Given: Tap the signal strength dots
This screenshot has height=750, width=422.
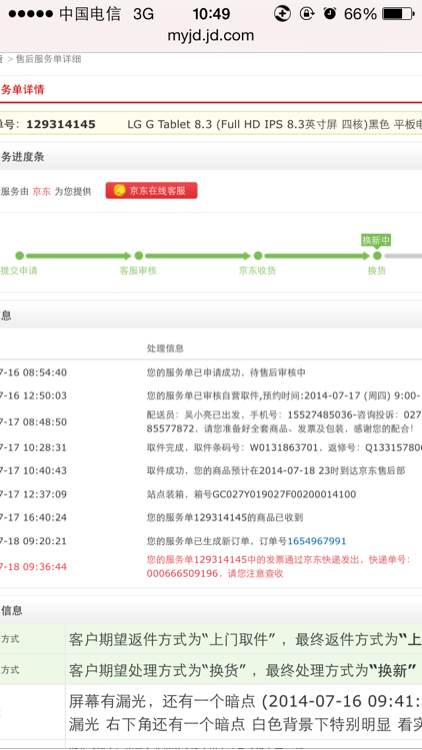Looking at the screenshot, I should [30, 14].
